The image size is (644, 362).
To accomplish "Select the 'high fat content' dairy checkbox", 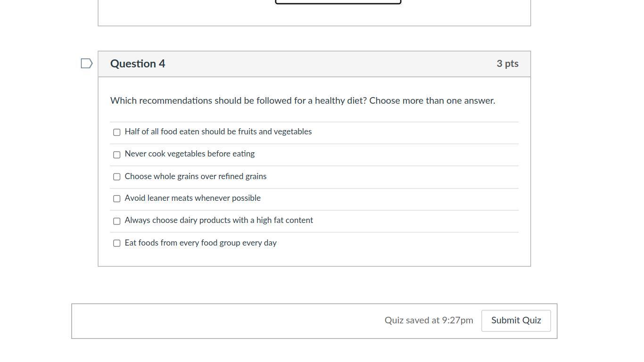I will point(117,221).
